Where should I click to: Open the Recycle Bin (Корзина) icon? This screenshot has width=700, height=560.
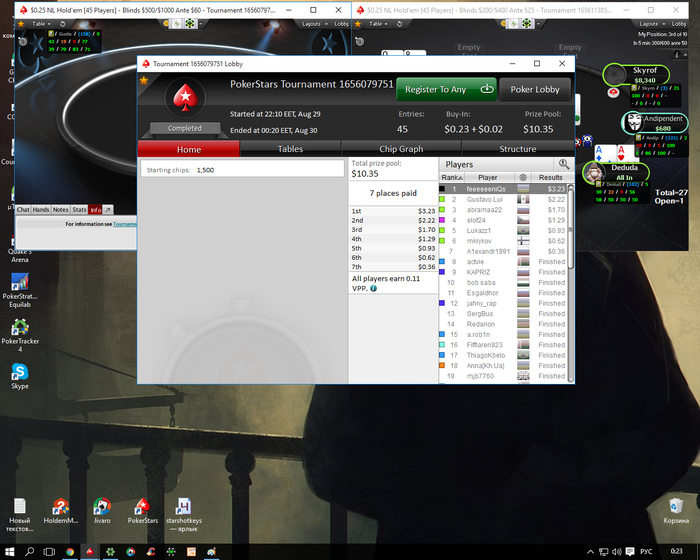[676, 511]
